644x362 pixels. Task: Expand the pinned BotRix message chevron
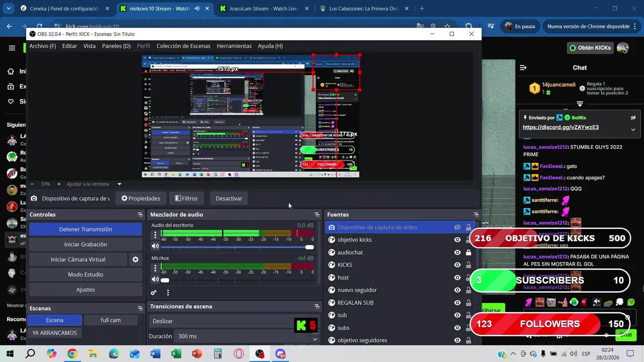click(633, 129)
